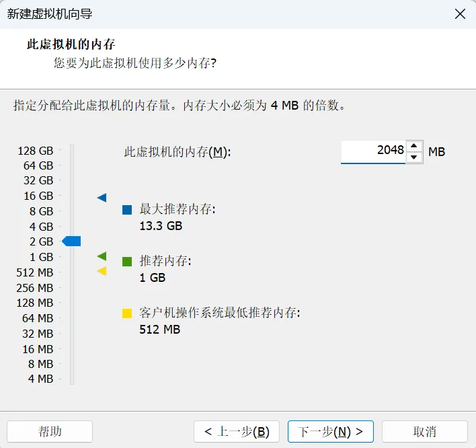476x448 pixels.
Task: Select the 8 MB scale label
Action: 41,364
